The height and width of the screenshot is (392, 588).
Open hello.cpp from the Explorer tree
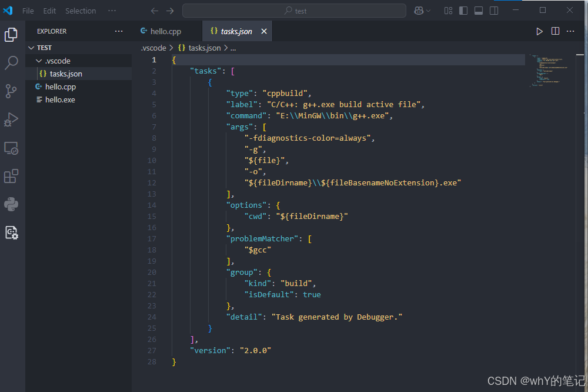coord(78,87)
